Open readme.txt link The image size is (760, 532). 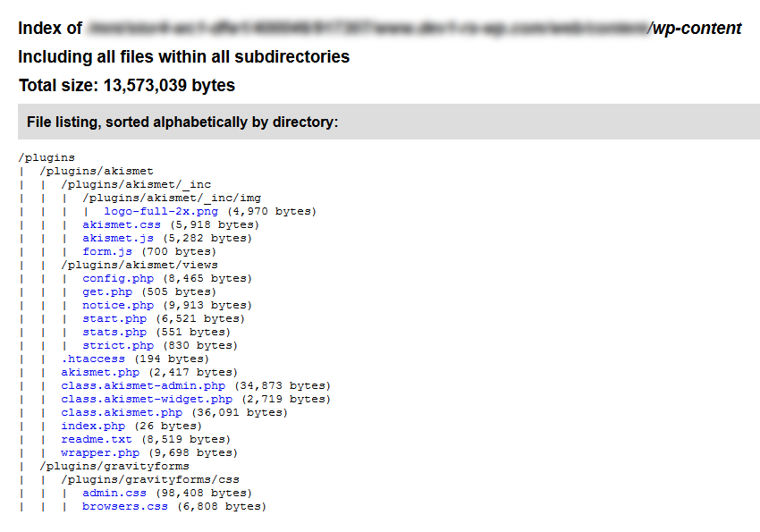pyautogui.click(x=97, y=439)
